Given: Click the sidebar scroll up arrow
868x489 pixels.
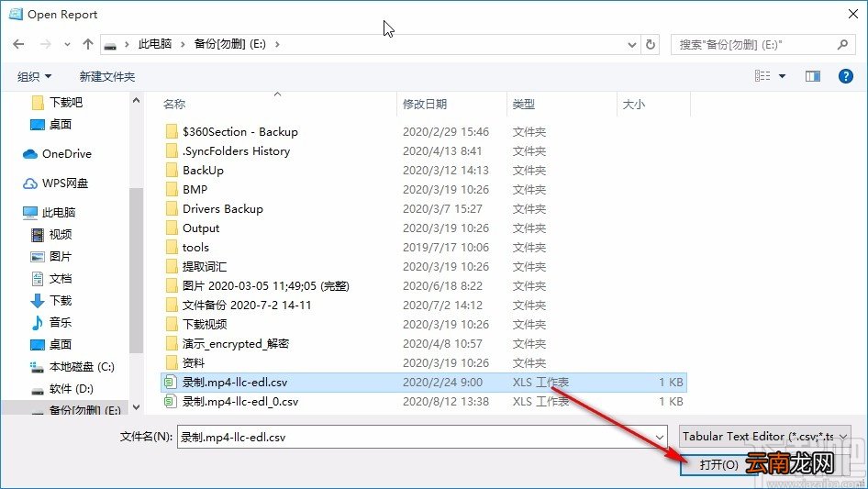Looking at the screenshot, I should (x=136, y=100).
